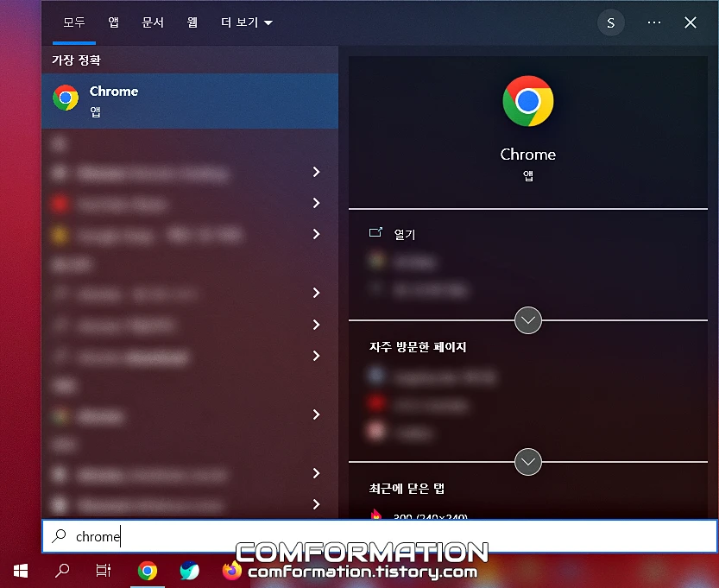This screenshot has height=588, width=719.
Task: Open Chrome from the taskbar
Action: point(148,571)
